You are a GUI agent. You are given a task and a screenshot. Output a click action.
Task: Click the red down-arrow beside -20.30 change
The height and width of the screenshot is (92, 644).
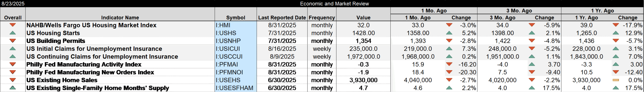coord(449,72)
